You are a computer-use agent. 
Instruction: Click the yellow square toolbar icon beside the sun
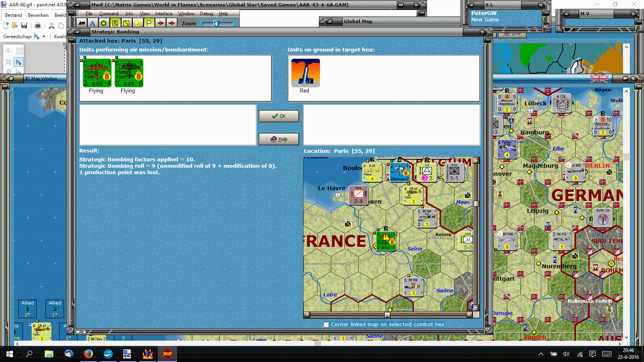[x=126, y=23]
